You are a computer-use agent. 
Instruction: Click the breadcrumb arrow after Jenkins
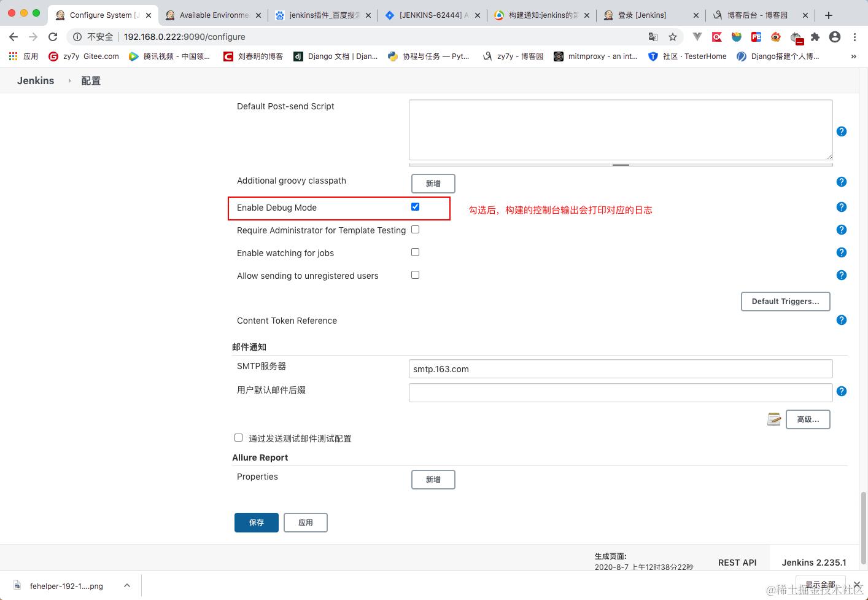tap(69, 80)
